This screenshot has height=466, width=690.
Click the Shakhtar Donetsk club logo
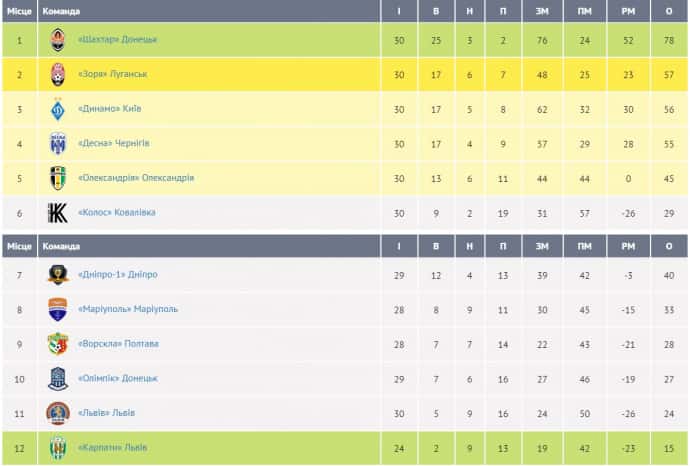pyautogui.click(x=58, y=40)
